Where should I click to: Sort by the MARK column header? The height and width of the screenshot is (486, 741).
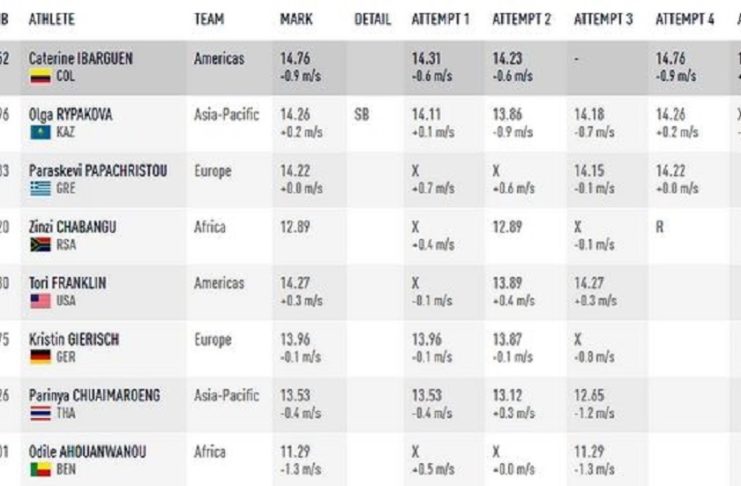tap(296, 20)
